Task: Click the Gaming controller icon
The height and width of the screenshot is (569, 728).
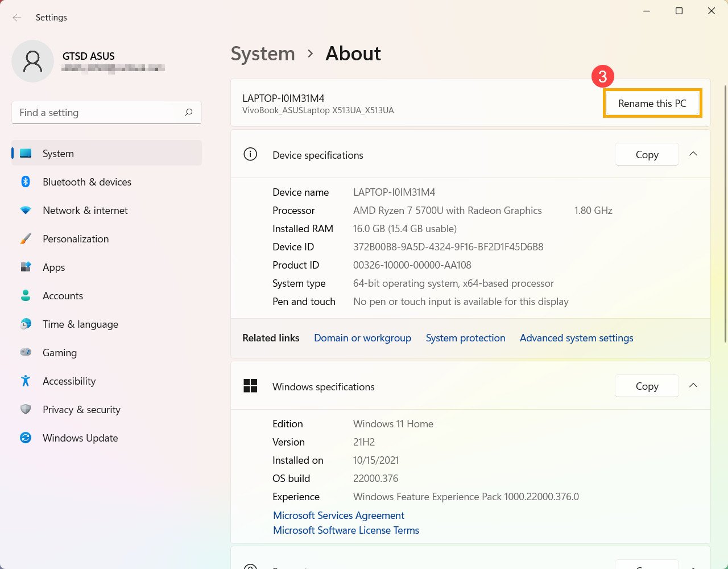Action: [26, 353]
